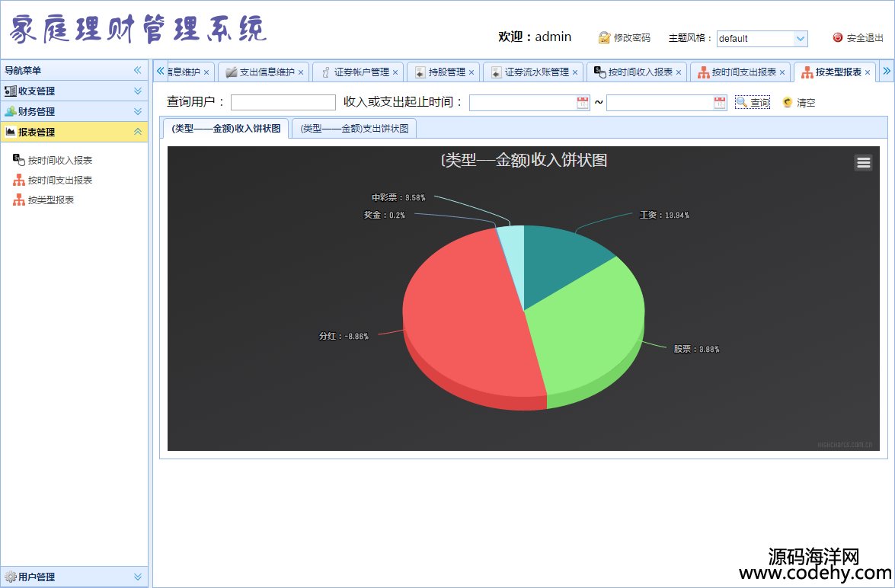Expand the 财务管理 accordion section
Viewport: 895px width, 588px height.
click(x=138, y=111)
